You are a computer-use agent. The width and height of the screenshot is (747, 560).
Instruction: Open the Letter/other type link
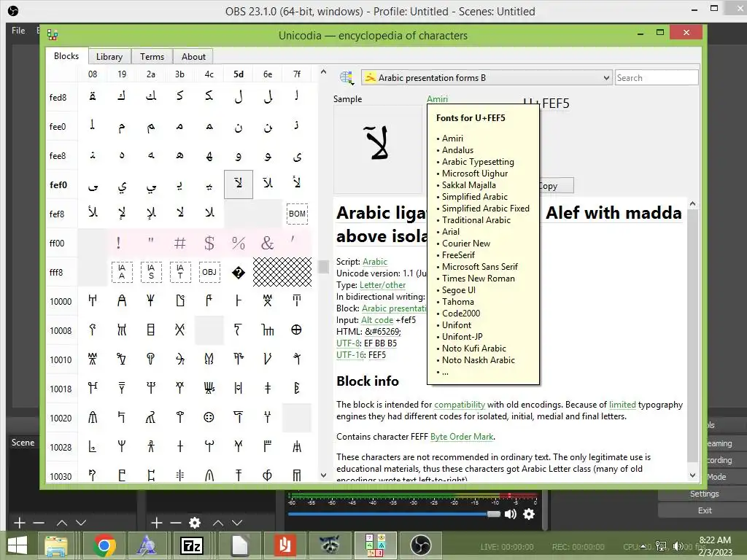pos(382,285)
